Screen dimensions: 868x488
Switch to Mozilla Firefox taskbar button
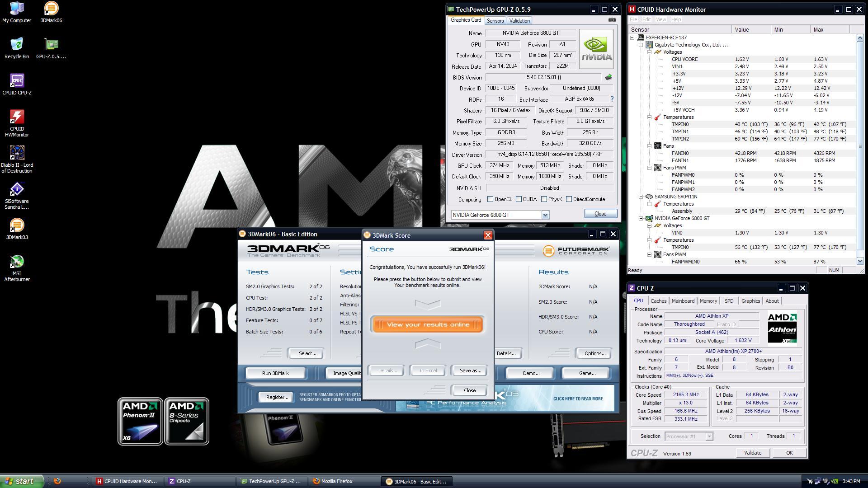344,481
